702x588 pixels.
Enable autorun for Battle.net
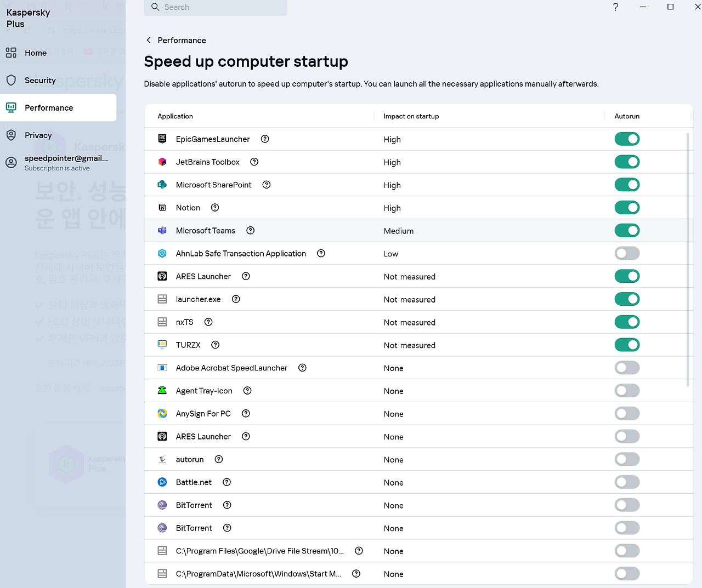627,482
